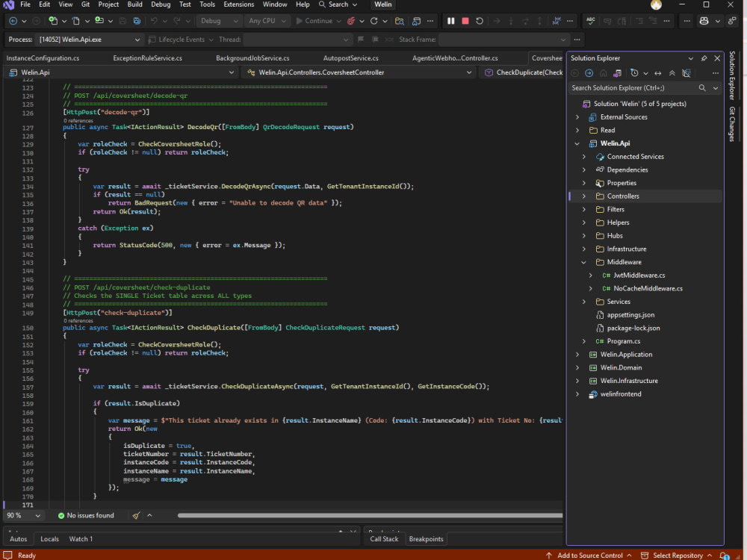Pin the Solution Explorer panel
747x560 pixels.
(x=704, y=58)
